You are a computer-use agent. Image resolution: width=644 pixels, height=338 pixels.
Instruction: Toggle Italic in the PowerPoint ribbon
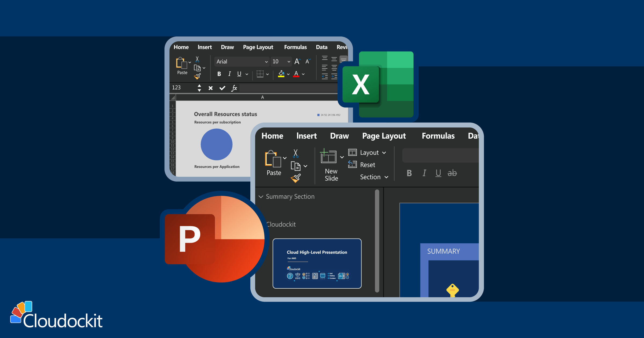pyautogui.click(x=424, y=173)
